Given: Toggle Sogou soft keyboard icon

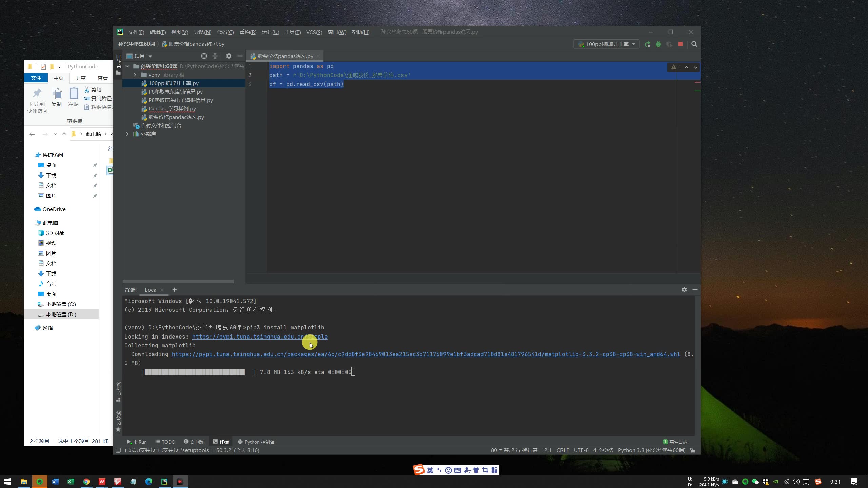Looking at the screenshot, I should point(458,470).
